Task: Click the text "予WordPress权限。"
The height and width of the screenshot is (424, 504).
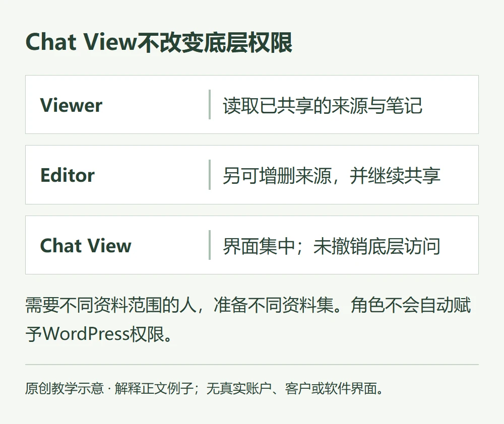Action: [99, 334]
